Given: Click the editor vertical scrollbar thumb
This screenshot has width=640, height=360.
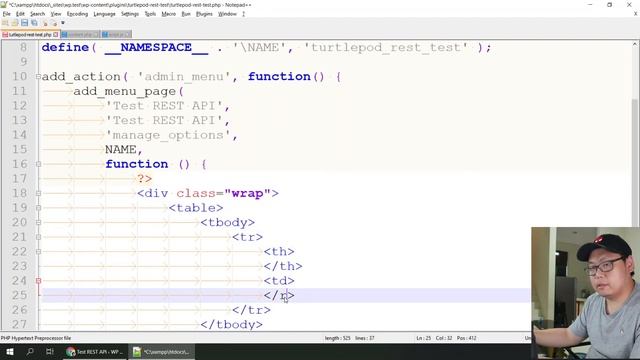Looking at the screenshot, I should [x=635, y=162].
